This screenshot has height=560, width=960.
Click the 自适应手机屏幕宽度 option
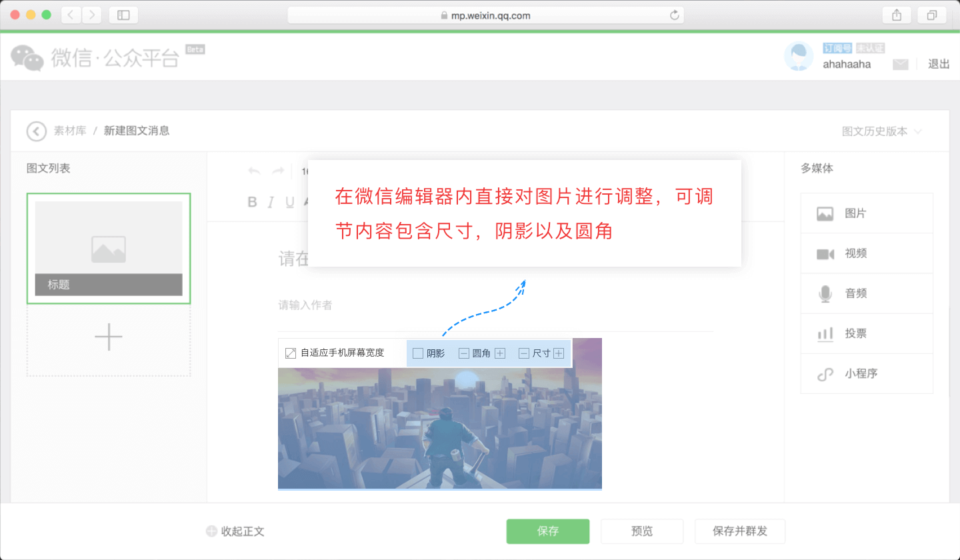point(335,353)
